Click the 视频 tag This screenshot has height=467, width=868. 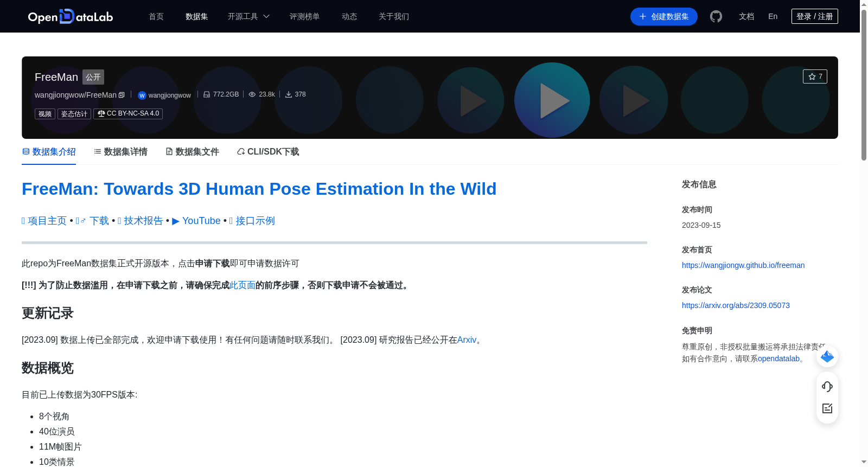click(x=45, y=114)
